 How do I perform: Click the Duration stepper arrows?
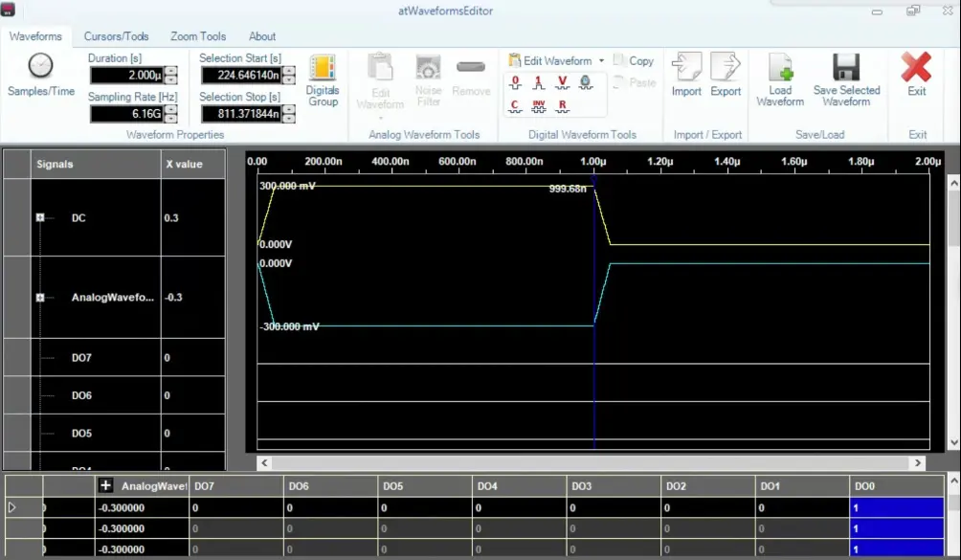(x=171, y=76)
